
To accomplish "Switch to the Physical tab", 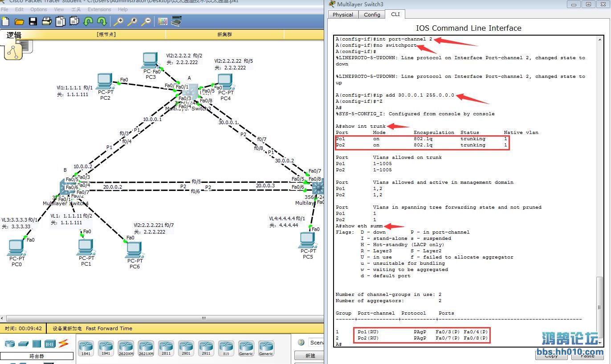I will tap(343, 14).
